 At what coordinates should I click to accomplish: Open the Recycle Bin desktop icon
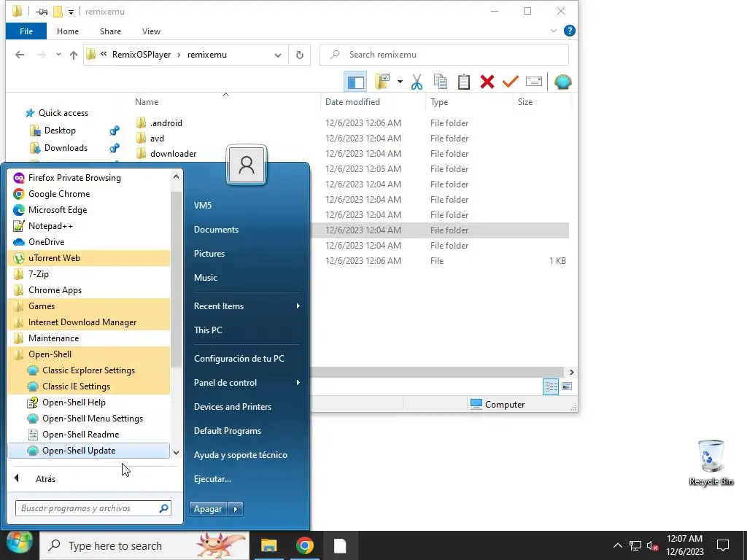(x=711, y=463)
